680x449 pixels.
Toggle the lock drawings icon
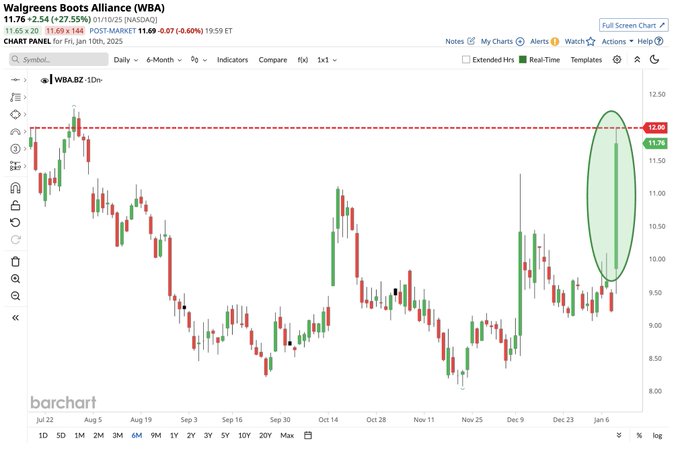click(x=15, y=205)
